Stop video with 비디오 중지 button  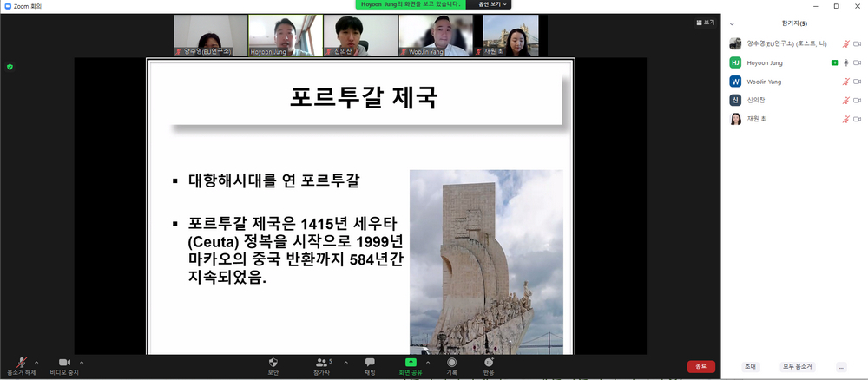[64, 366]
